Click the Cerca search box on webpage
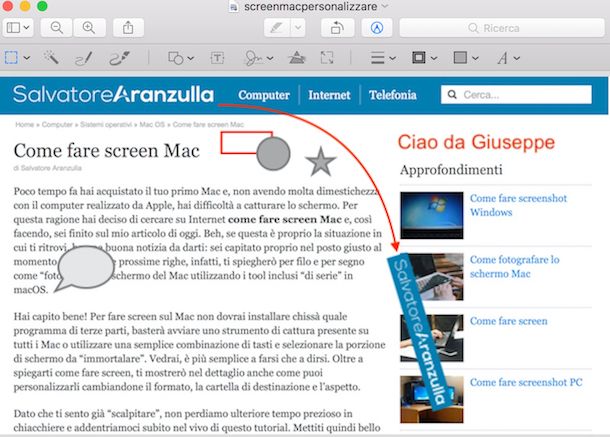The image size is (610, 437). pos(516,95)
